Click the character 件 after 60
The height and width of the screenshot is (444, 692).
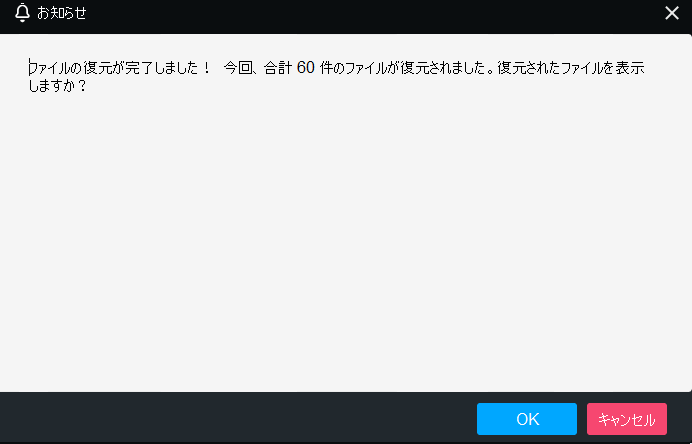326,68
